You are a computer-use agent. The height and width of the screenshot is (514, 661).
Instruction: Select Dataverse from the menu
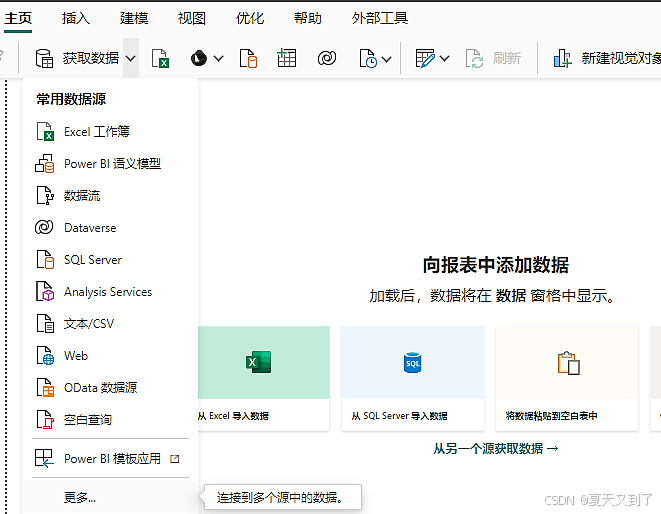(x=110, y=228)
